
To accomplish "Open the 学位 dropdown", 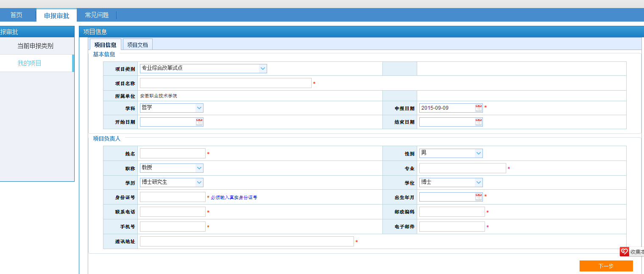I will [479, 183].
